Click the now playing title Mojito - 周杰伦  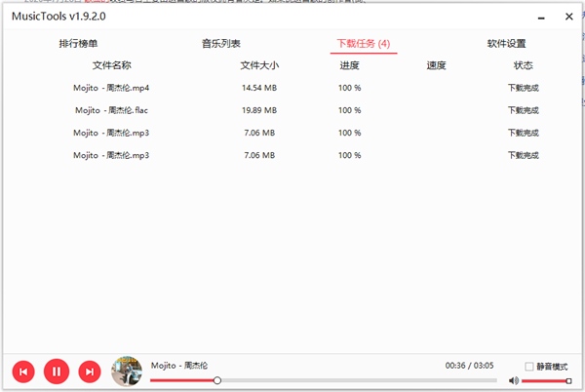179,366
